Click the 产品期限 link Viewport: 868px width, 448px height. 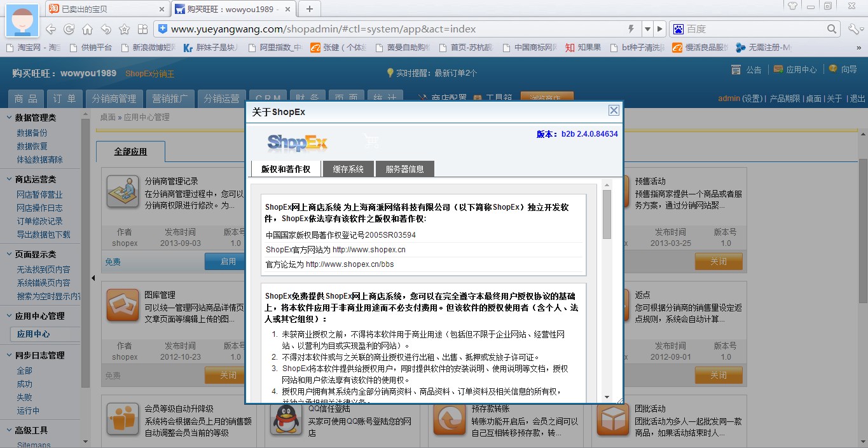click(x=785, y=98)
